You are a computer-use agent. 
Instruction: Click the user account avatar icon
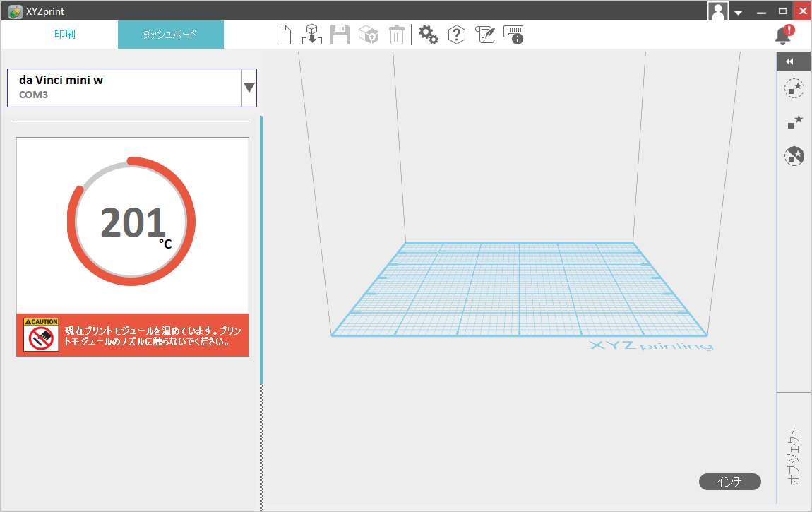pos(718,11)
